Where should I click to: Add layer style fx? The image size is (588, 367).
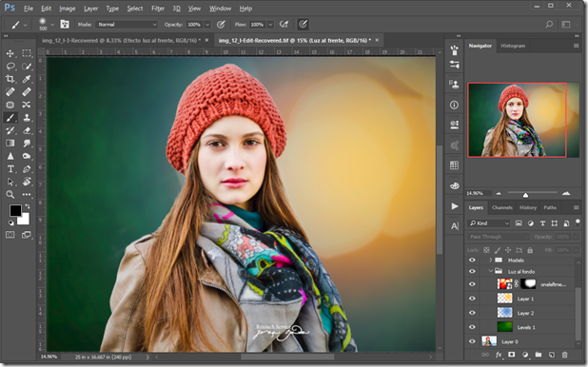coord(499,355)
